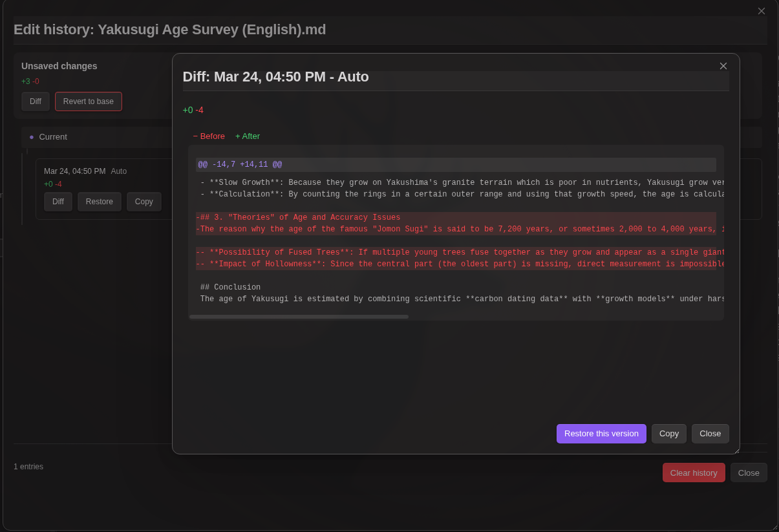The width and height of the screenshot is (779, 532).
Task: Click Diff under Unsaved changes
Action: 36,101
